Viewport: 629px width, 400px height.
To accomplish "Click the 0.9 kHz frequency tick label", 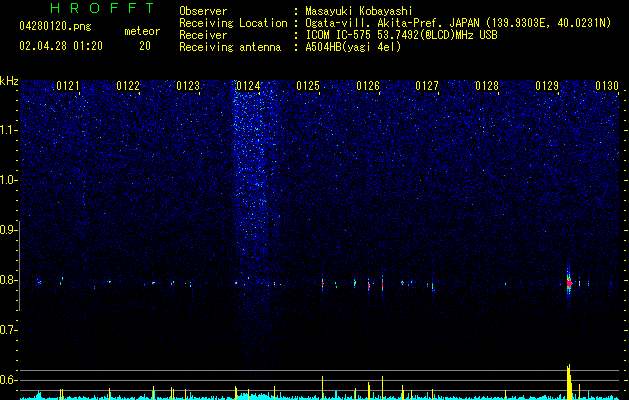I will [x=8, y=230].
